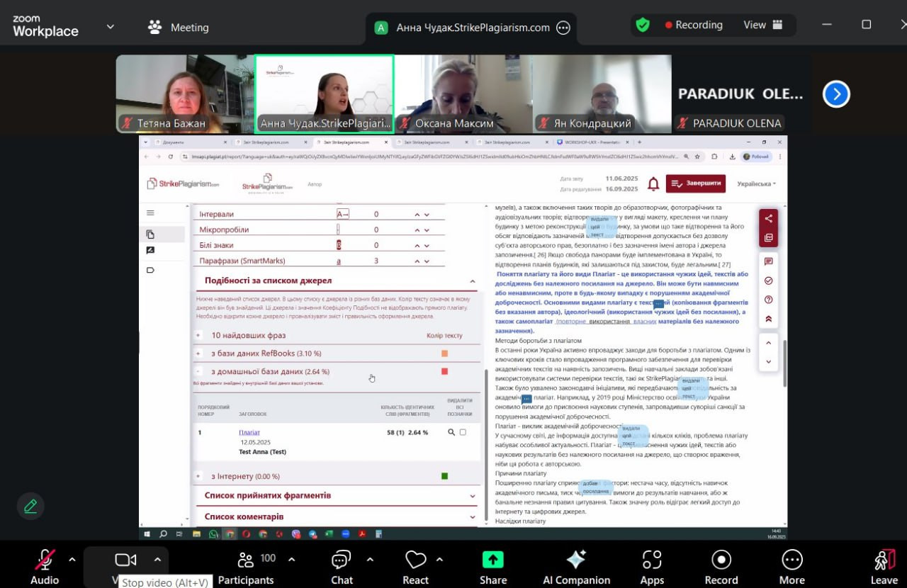
Task: Switch to the Meeting tab in Zoom
Action: pyautogui.click(x=179, y=28)
